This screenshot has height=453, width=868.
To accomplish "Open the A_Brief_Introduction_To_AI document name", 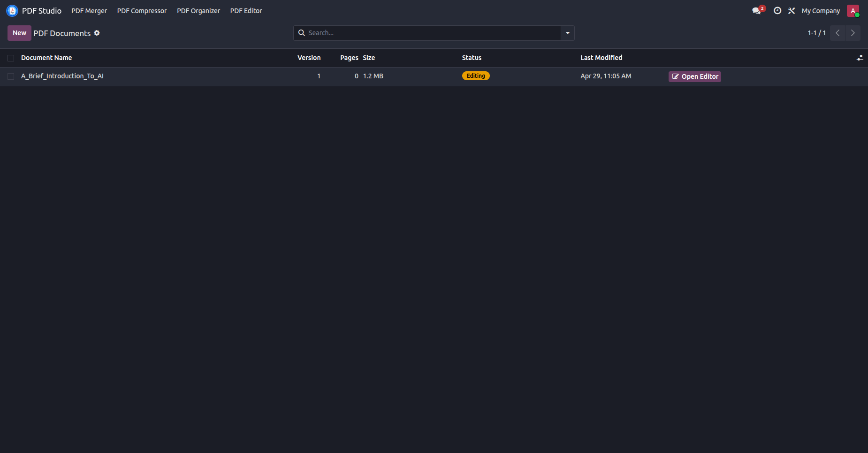I will pos(62,76).
